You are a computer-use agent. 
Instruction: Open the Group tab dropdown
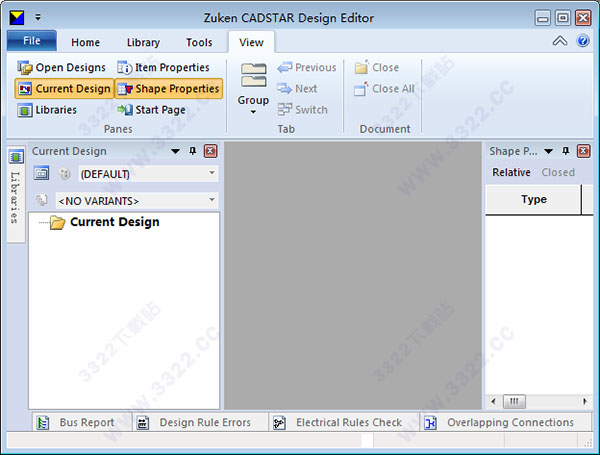253,89
